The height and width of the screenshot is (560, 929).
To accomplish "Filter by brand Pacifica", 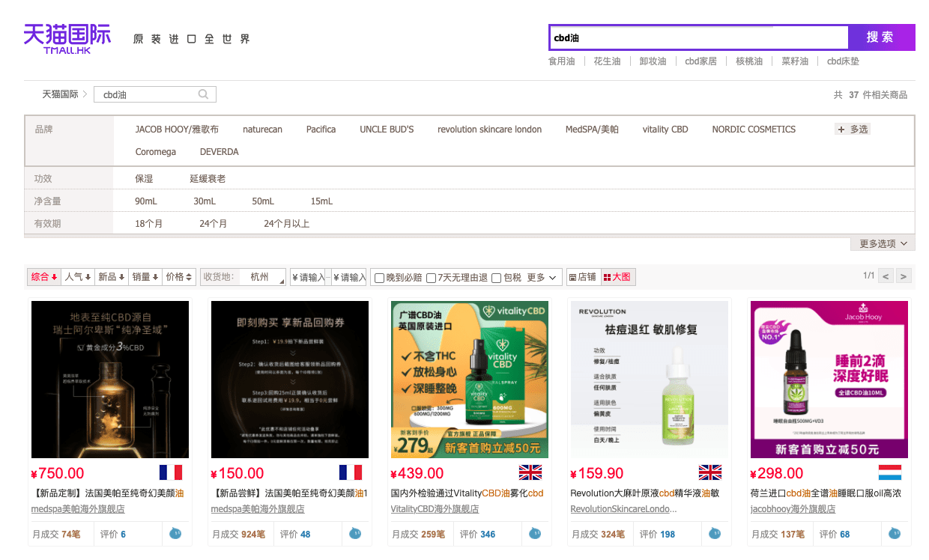I will [321, 130].
